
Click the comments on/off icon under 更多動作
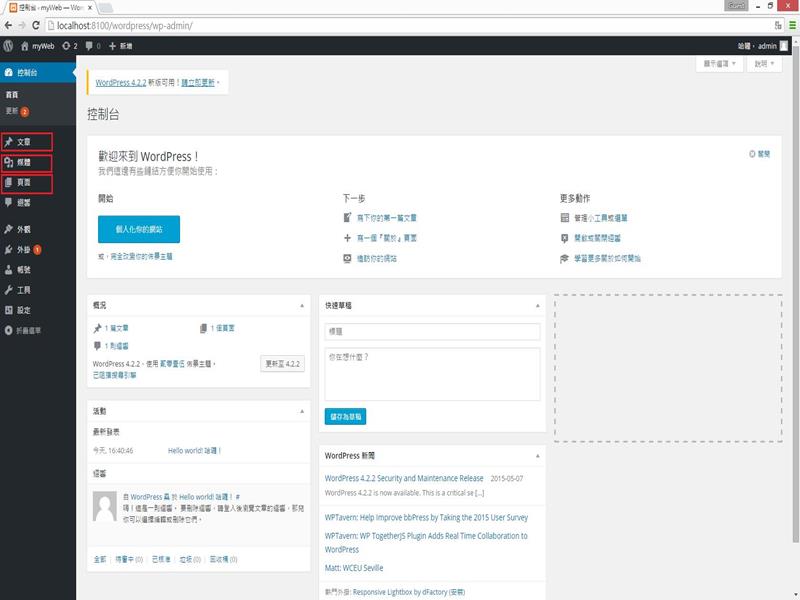pos(565,238)
